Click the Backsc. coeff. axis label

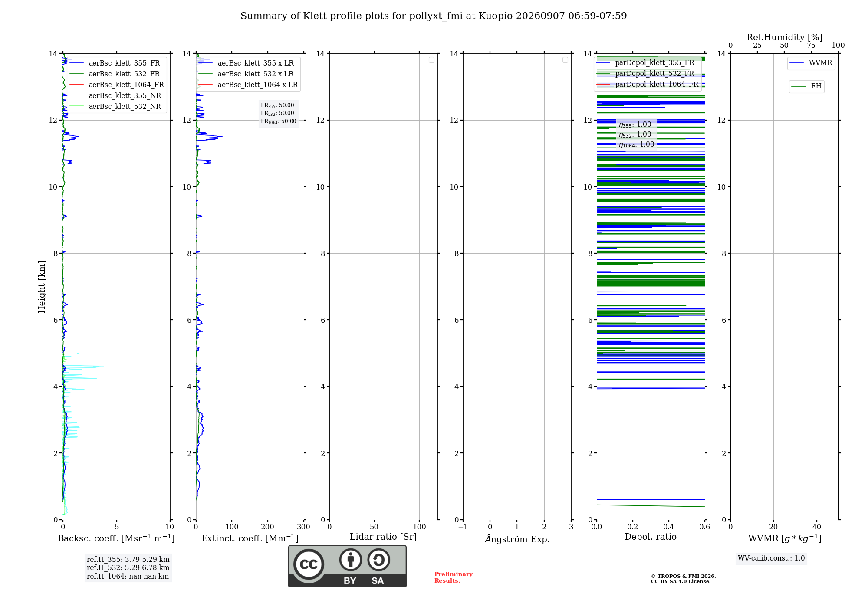coord(116,538)
